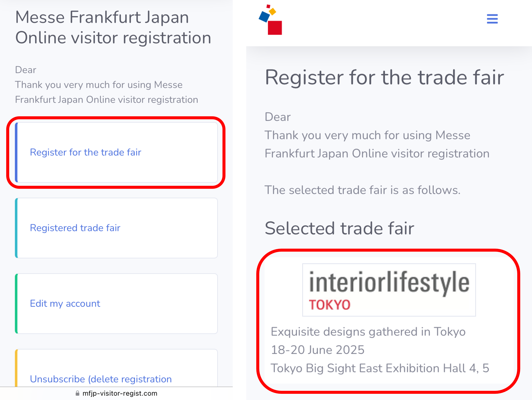Click the mfjp-visitor-regist.com address bar

[x=116, y=393]
